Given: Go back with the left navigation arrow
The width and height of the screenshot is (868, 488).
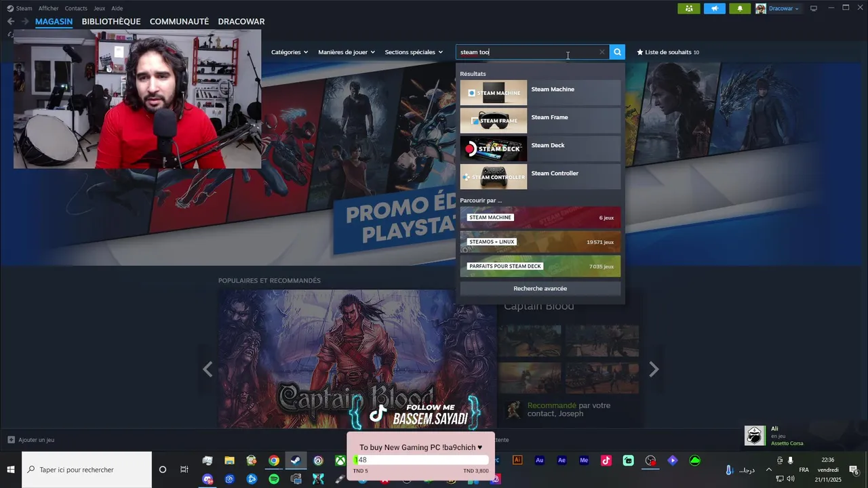Looking at the screenshot, I should point(10,22).
